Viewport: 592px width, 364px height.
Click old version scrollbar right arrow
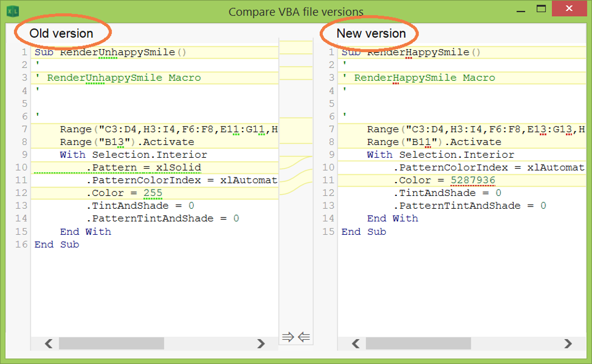[x=261, y=344]
